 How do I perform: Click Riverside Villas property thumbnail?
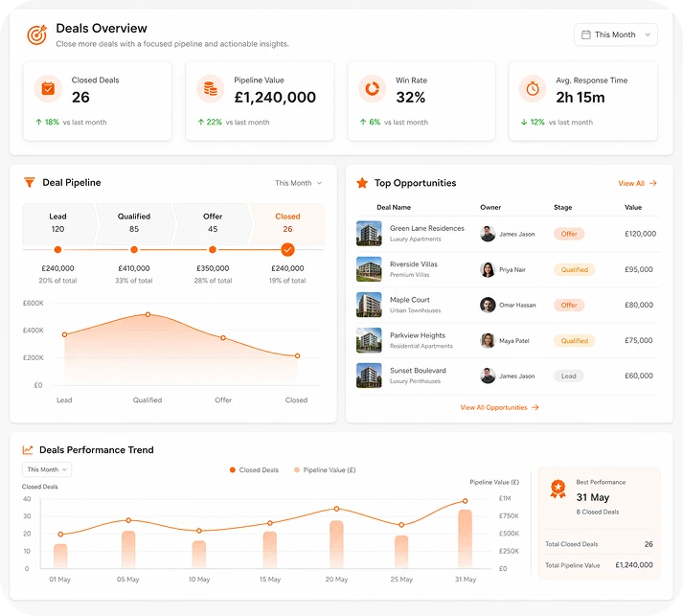tap(369, 269)
